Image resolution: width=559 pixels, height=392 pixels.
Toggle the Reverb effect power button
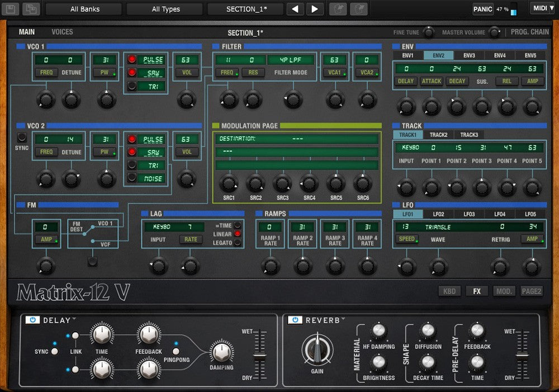point(295,320)
